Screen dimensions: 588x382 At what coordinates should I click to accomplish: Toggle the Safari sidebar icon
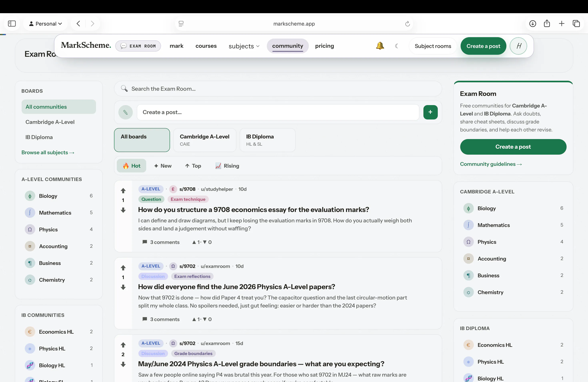click(x=12, y=23)
